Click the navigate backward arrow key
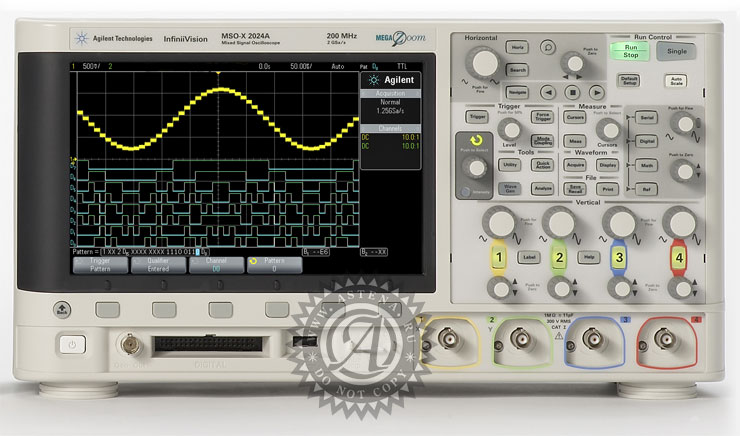 (547, 92)
